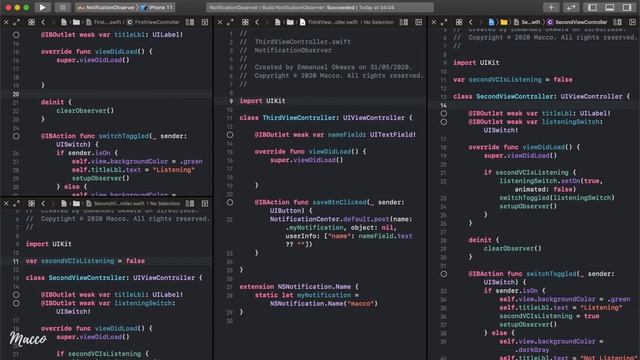Screen dimensions: 640x360
Task: Open related items grid in bottom-left pane
Action: point(31,203)
